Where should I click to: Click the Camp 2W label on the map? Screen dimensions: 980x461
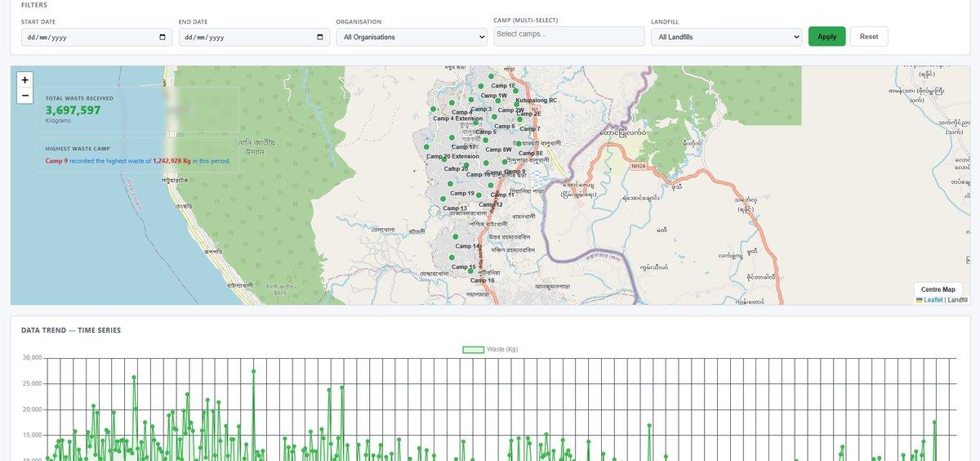[x=511, y=110]
